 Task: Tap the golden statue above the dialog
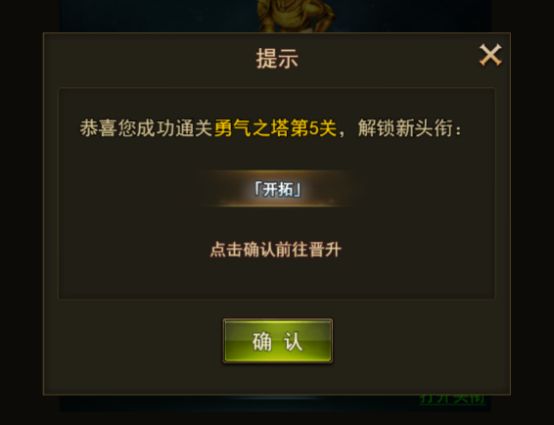point(296,15)
